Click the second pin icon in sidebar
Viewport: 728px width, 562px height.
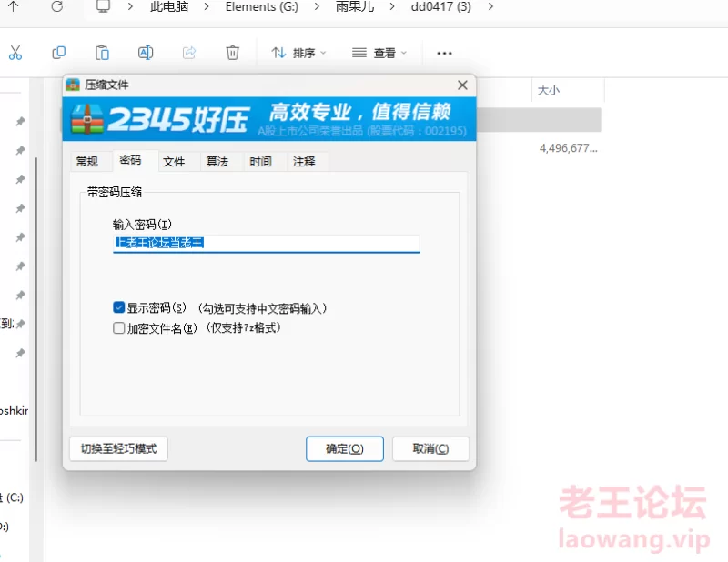[x=20, y=150]
